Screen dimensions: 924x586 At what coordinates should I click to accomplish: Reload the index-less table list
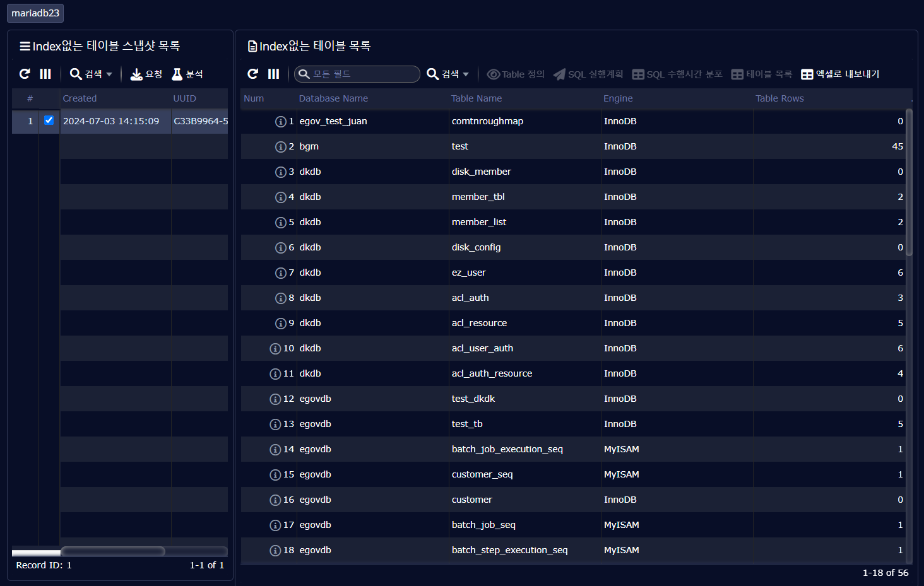253,74
